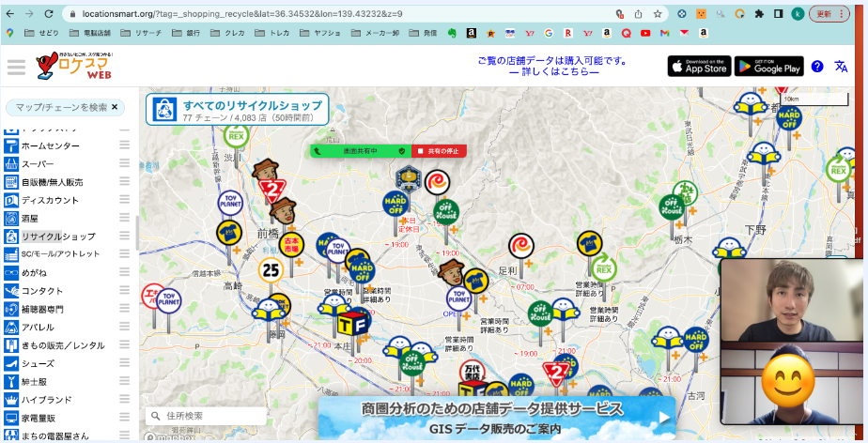Click the 更新 update button in Chrome
868x443 pixels.
point(829,14)
